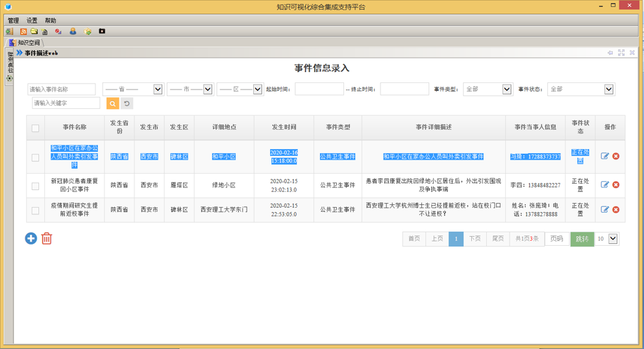Click the blue user profile toolbar icon
Screen dimensions: 644x349
pyautogui.click(x=73, y=31)
